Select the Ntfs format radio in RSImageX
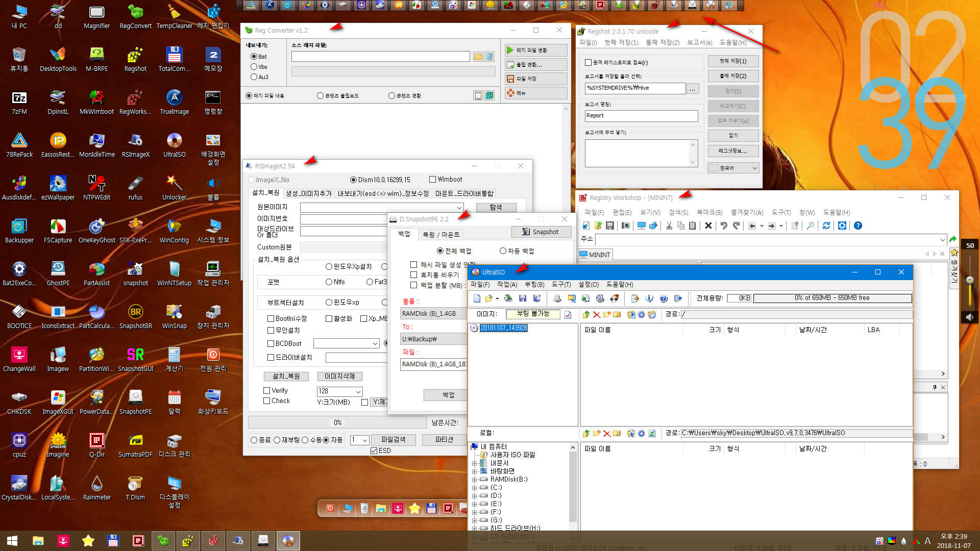This screenshot has height=551, width=980. pyautogui.click(x=329, y=282)
